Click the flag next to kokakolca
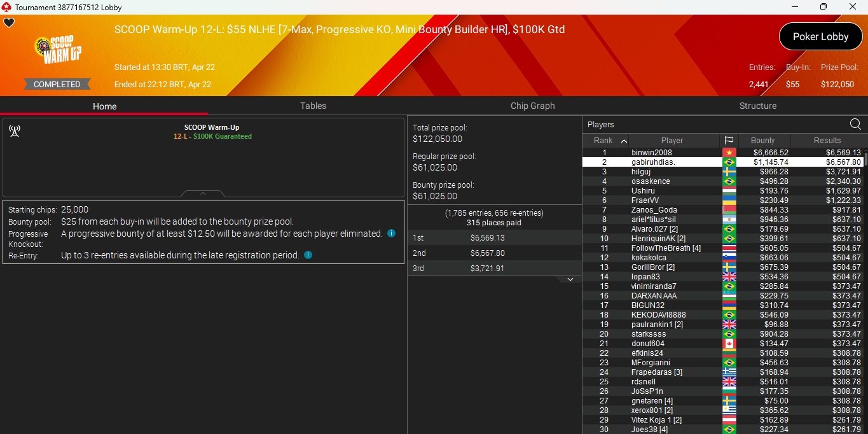The image size is (868, 434). coord(729,258)
